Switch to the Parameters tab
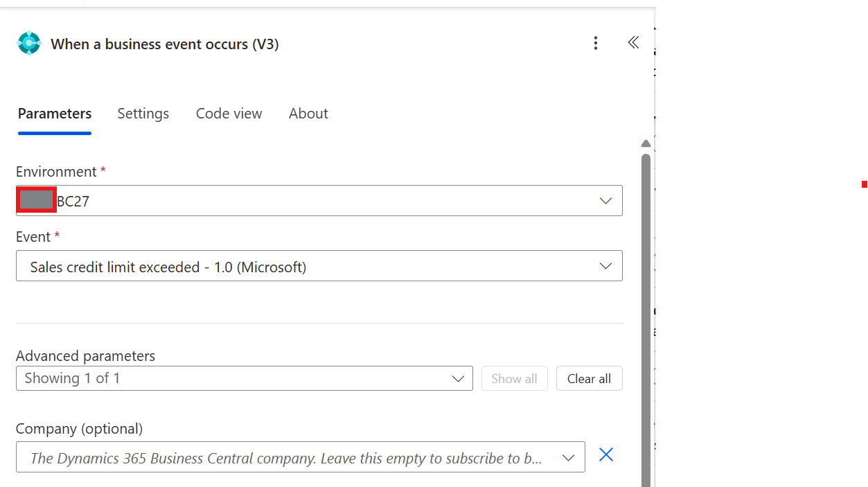Image resolution: width=868 pixels, height=487 pixels. click(x=55, y=114)
